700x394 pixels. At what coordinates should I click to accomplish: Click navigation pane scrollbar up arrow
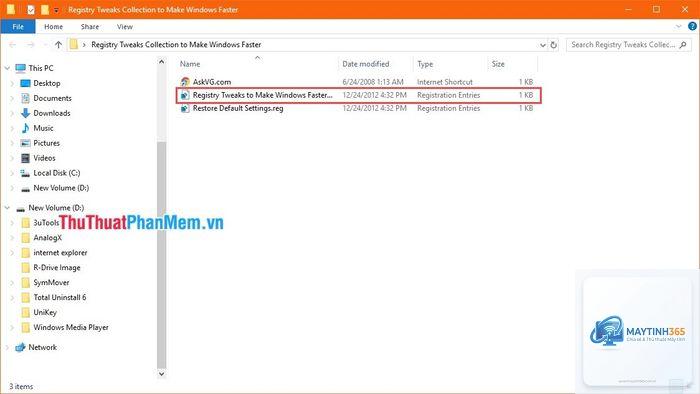pyautogui.click(x=162, y=62)
